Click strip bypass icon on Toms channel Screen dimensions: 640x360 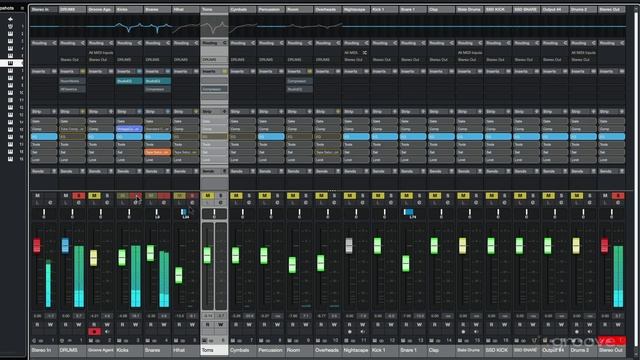tap(224, 111)
